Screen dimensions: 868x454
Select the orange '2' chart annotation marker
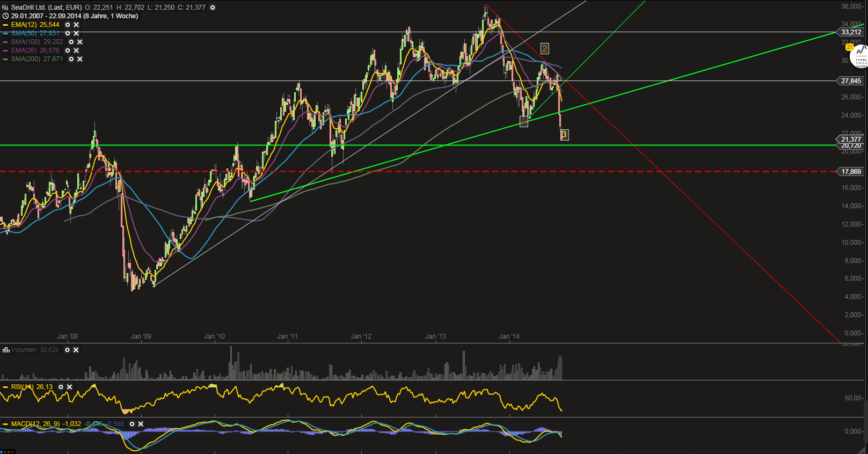click(544, 49)
